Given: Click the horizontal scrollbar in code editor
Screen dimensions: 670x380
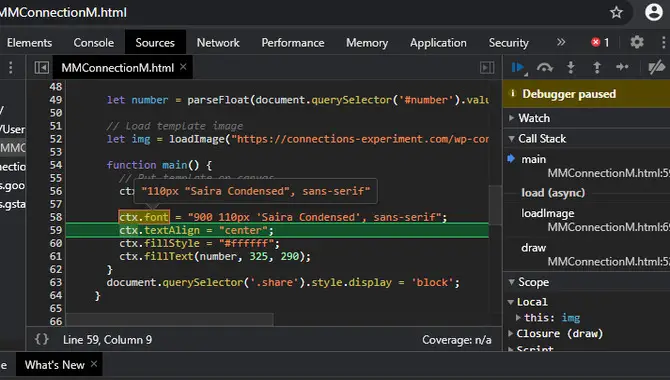Looking at the screenshot, I should 170,319.
